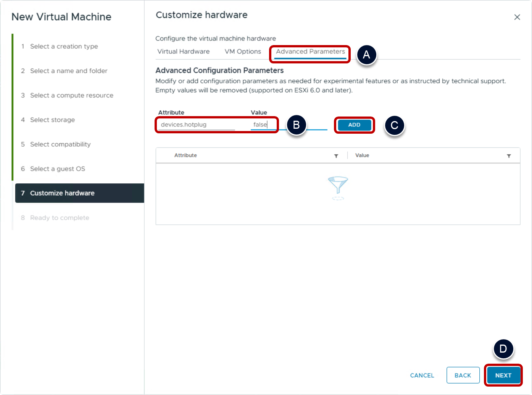Screen dimensions: 532x395
Task: Switch to the Virtual Hardware tab
Action: [184, 52]
